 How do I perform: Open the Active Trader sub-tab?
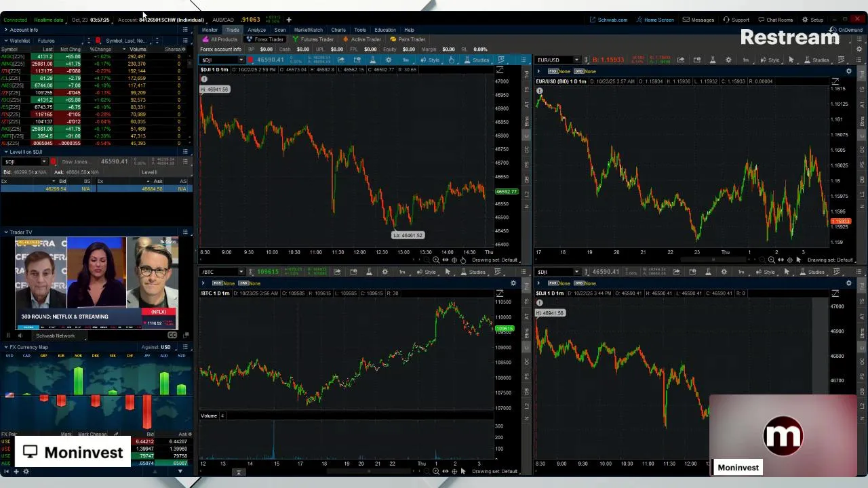coord(362,39)
